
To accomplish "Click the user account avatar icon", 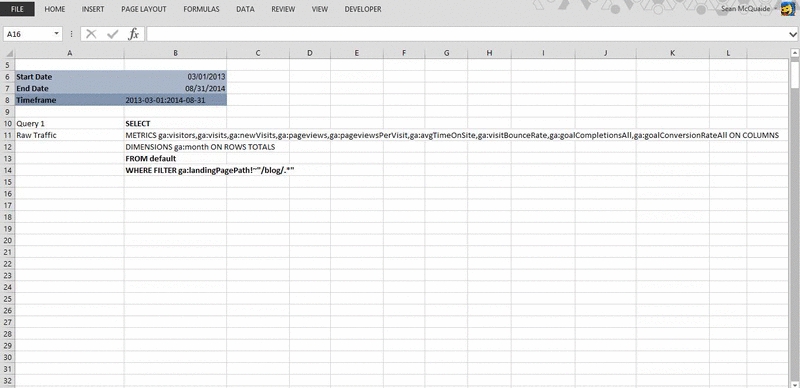I will point(788,9).
